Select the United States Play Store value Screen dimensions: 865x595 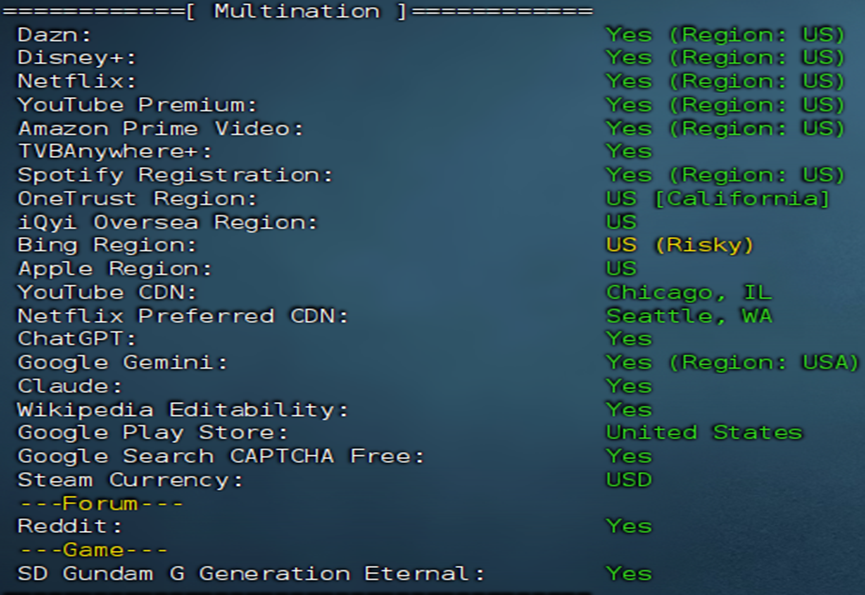704,432
